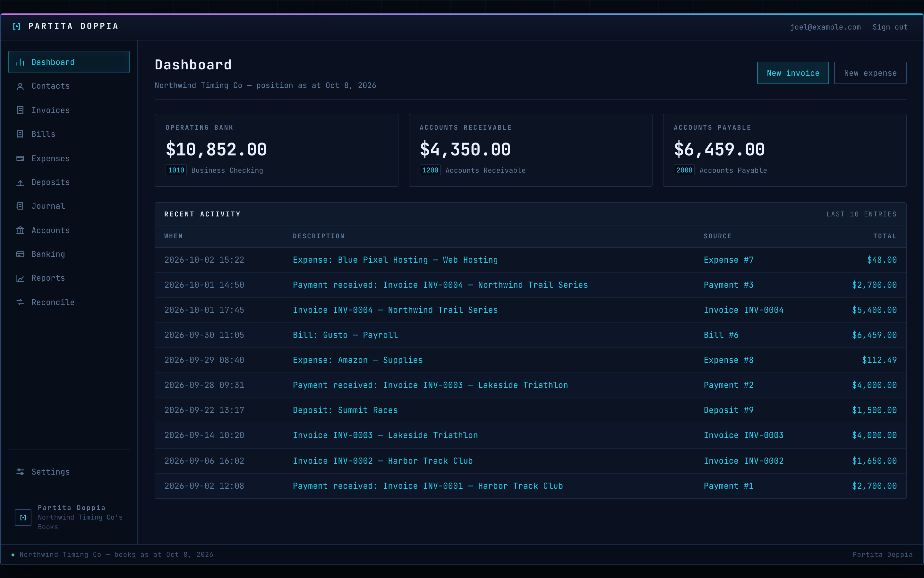Click Partita Doppia text in footer
924x578 pixels.
882,555
